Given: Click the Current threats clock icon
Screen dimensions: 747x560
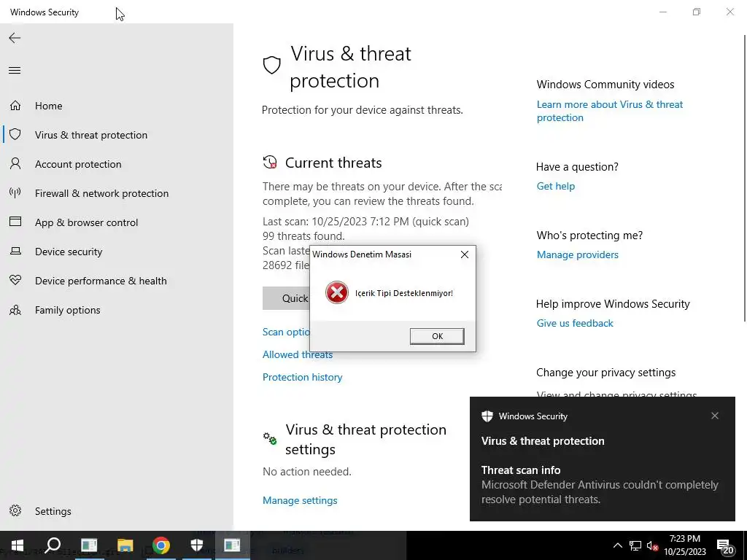Looking at the screenshot, I should point(270,163).
